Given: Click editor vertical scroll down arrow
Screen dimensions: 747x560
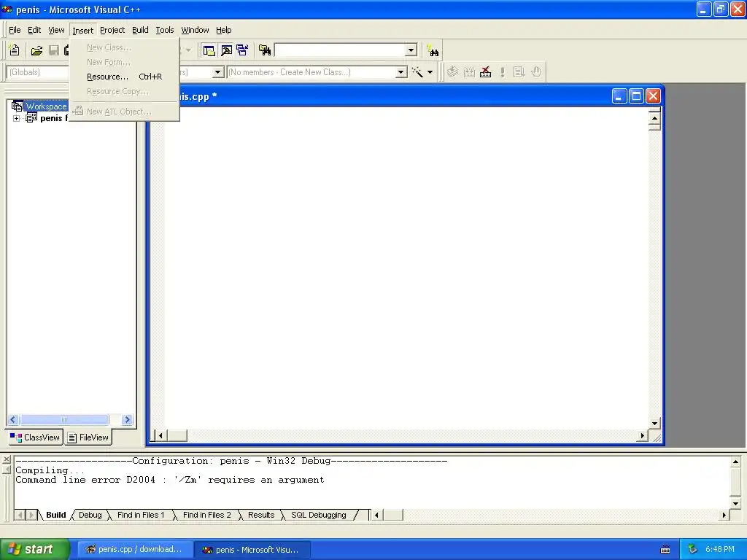Looking at the screenshot, I should tap(654, 424).
